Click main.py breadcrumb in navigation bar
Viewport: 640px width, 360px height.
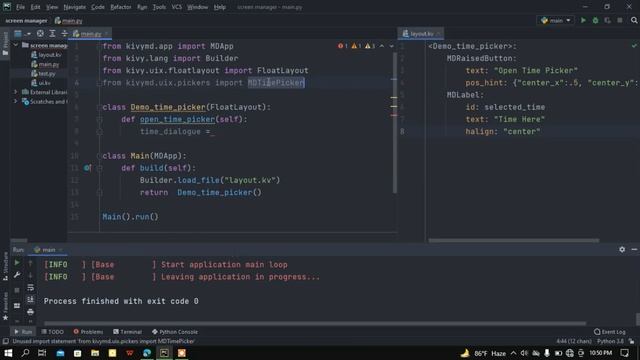69,20
